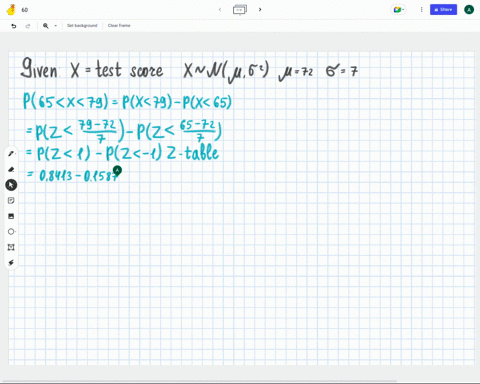The width and height of the screenshot is (480, 384).
Task: Open the three-dot more options menu
Action: (421, 10)
